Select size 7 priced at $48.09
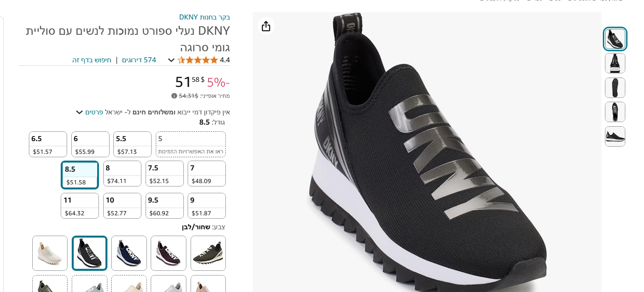Image resolution: width=644 pixels, height=292 pixels. [x=207, y=173]
